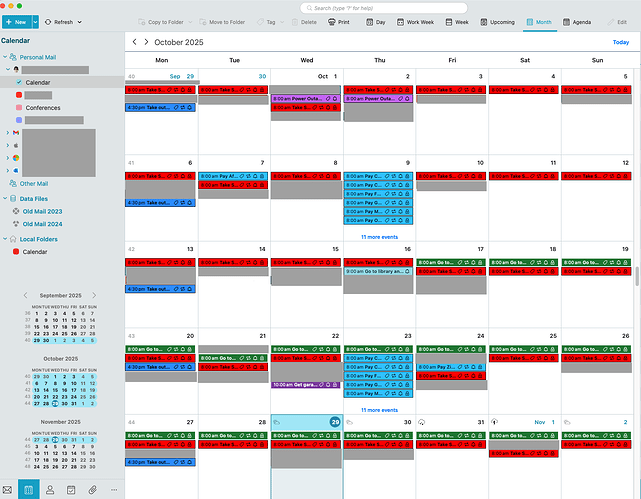641x499 pixels.
Task: Go to previous month with left arrow
Action: pyautogui.click(x=134, y=42)
